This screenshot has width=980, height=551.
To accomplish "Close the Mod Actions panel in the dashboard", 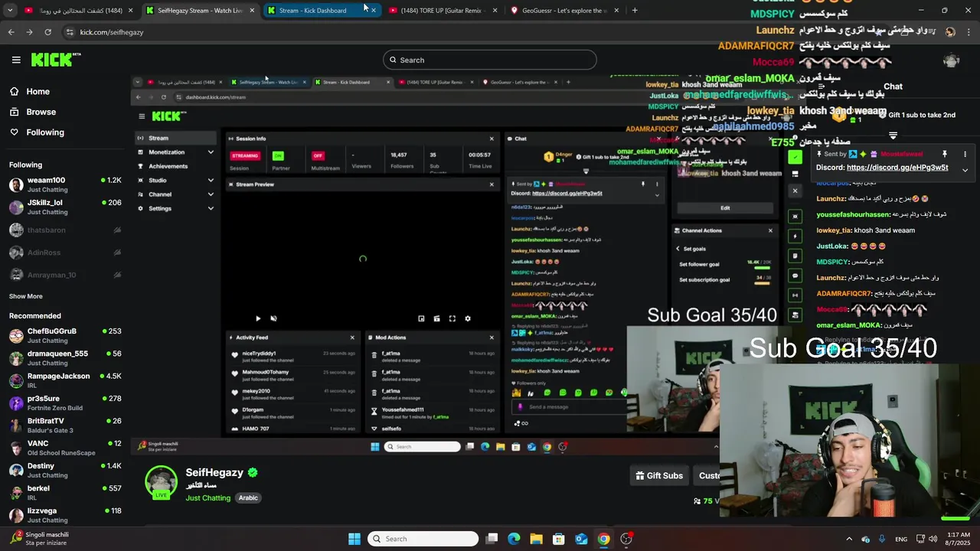I will point(492,337).
